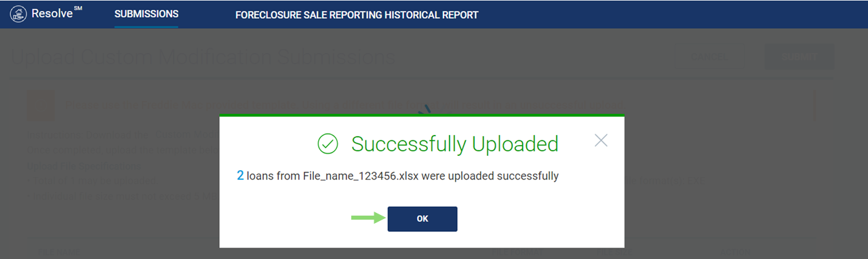Image resolution: width=868 pixels, height=259 pixels.
Task: Click the Resolve logo icon
Action: pyautogui.click(x=18, y=14)
